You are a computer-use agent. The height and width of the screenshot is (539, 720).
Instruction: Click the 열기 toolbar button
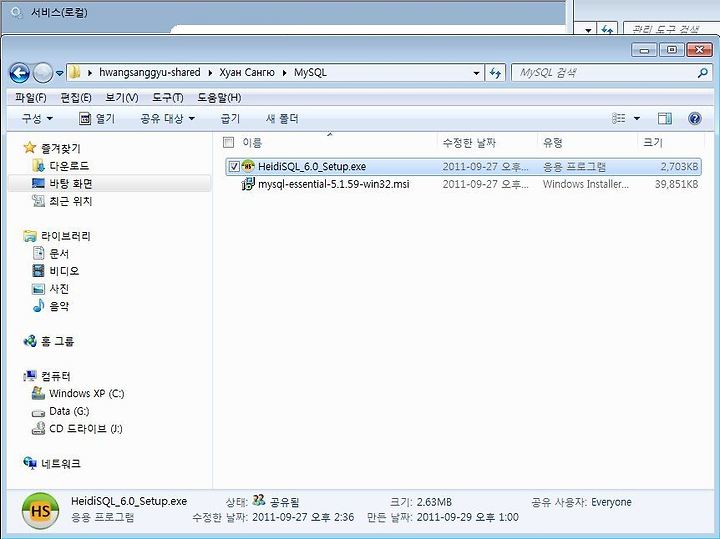pyautogui.click(x=97, y=118)
